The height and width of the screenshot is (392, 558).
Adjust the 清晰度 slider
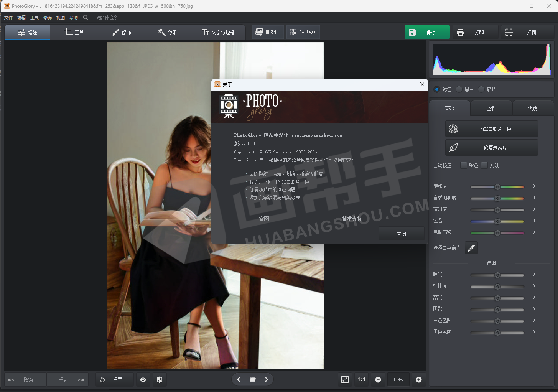497,210
